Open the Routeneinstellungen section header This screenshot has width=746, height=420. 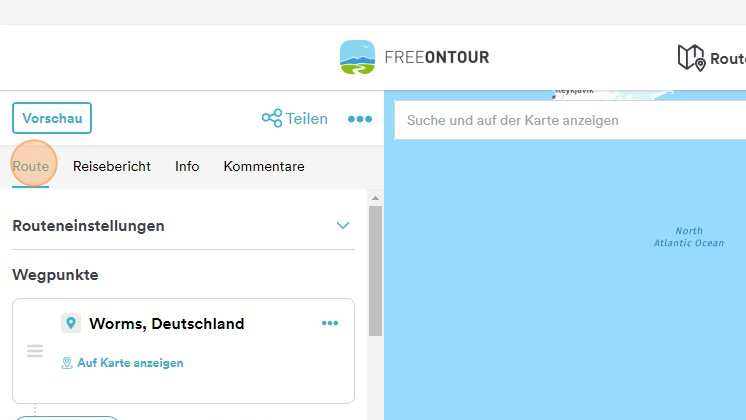click(x=183, y=225)
